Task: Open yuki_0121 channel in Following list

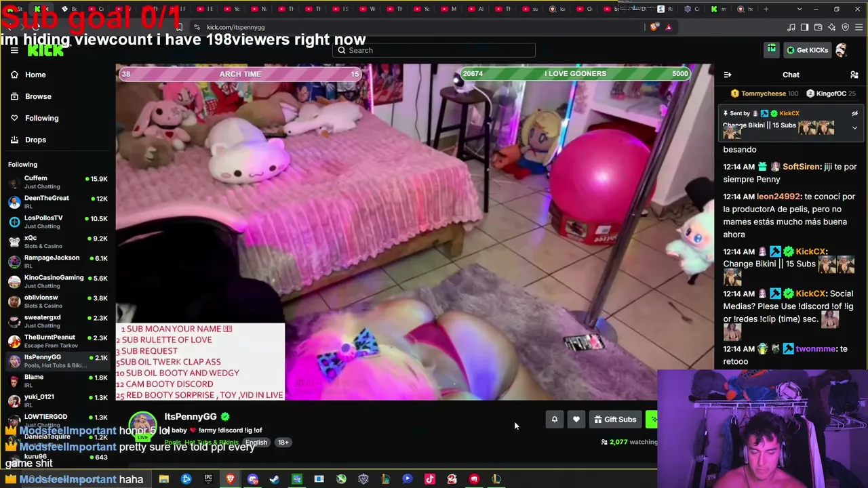Action: pos(57,401)
